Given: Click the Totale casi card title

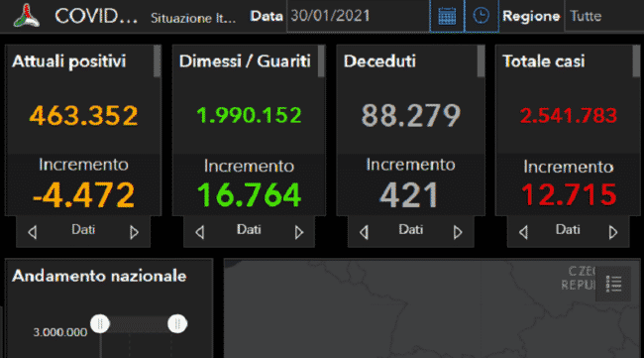Looking at the screenshot, I should [543, 61].
